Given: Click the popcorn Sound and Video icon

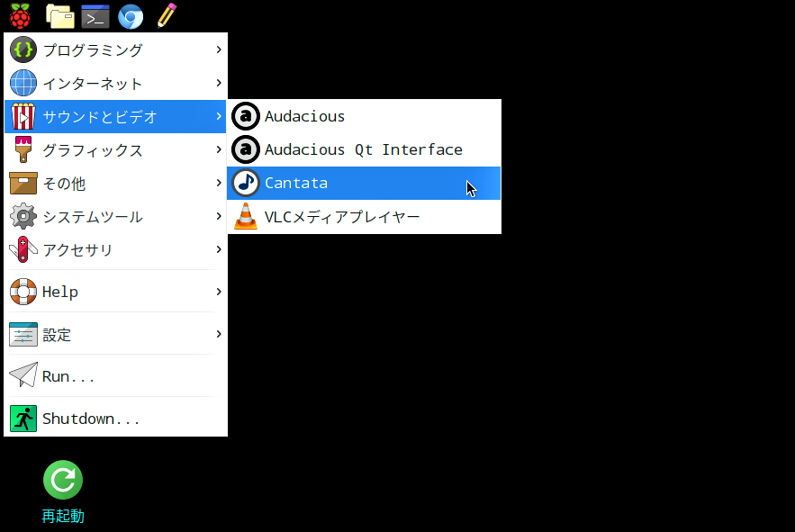Looking at the screenshot, I should click(23, 117).
